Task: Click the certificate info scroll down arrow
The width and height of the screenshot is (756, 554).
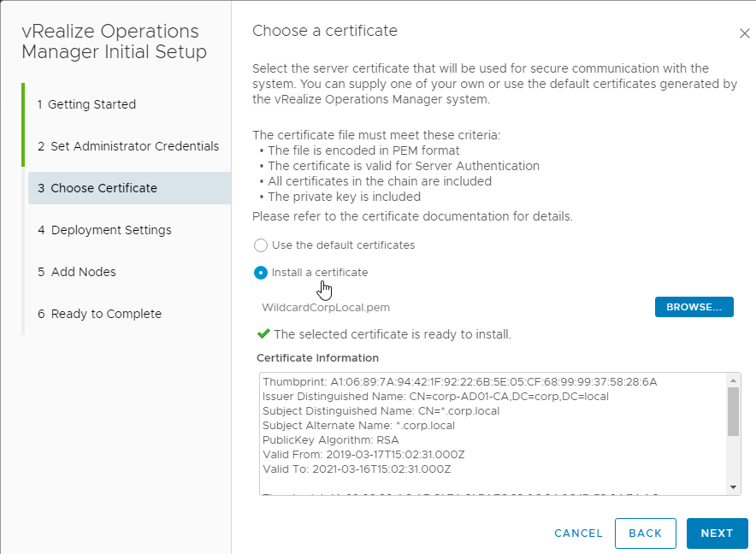Action: tap(733, 487)
